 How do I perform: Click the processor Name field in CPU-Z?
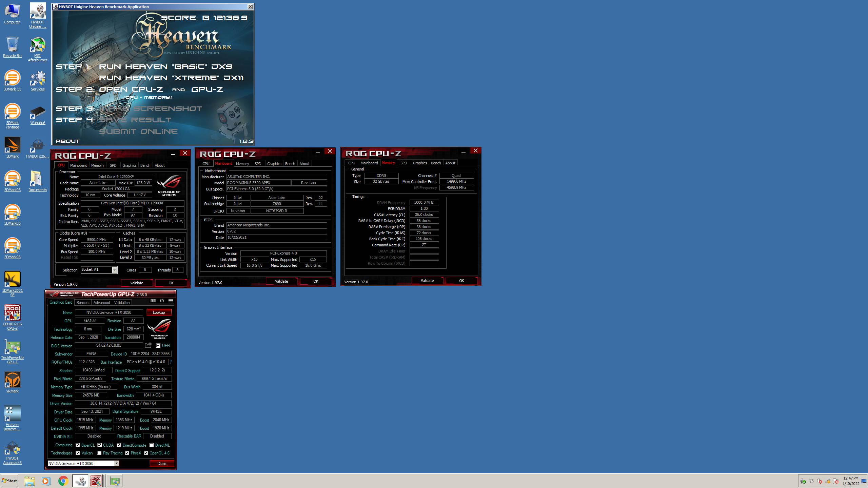pyautogui.click(x=116, y=177)
